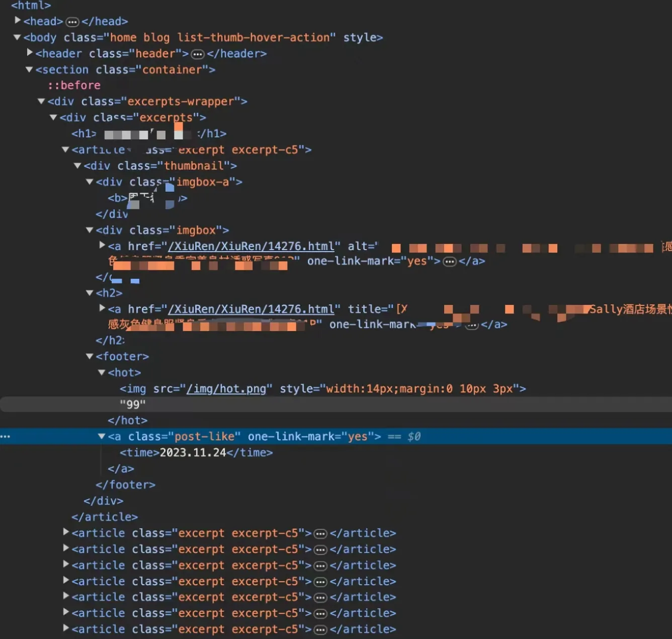Viewport: 672px width, 639px height.
Task: Open the 14276.html href in the h2 anchor
Action: coord(251,309)
